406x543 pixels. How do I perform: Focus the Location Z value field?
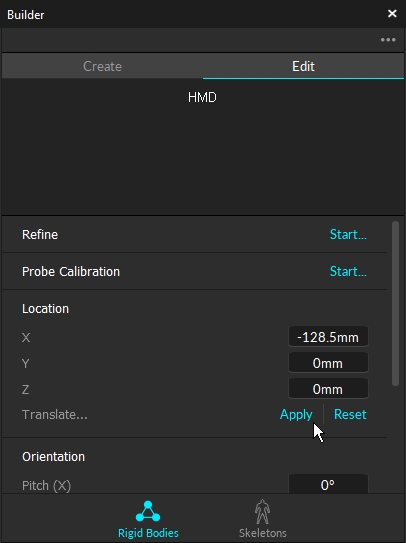click(328, 389)
